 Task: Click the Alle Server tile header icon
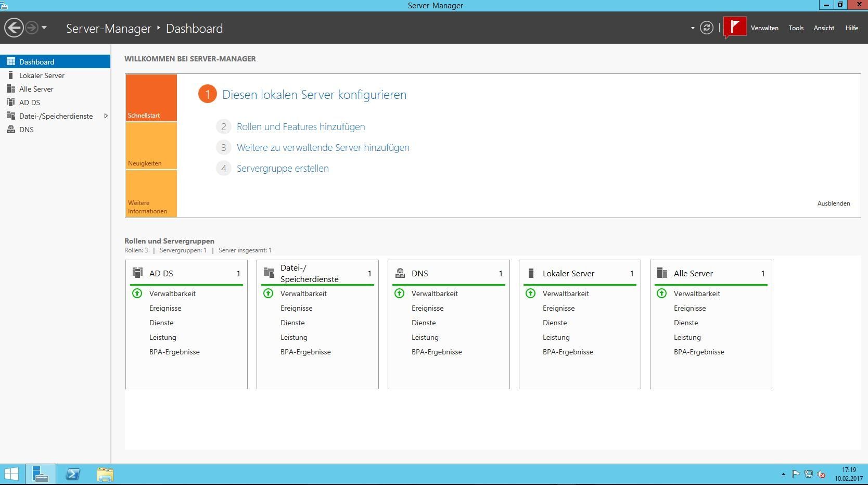[662, 273]
